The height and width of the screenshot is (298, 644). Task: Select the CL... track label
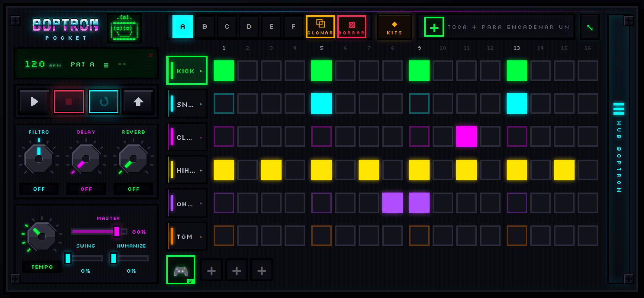[184, 137]
